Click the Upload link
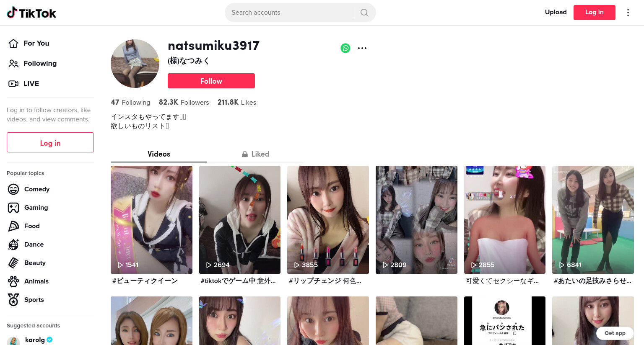This screenshot has height=345, width=644. point(556,12)
